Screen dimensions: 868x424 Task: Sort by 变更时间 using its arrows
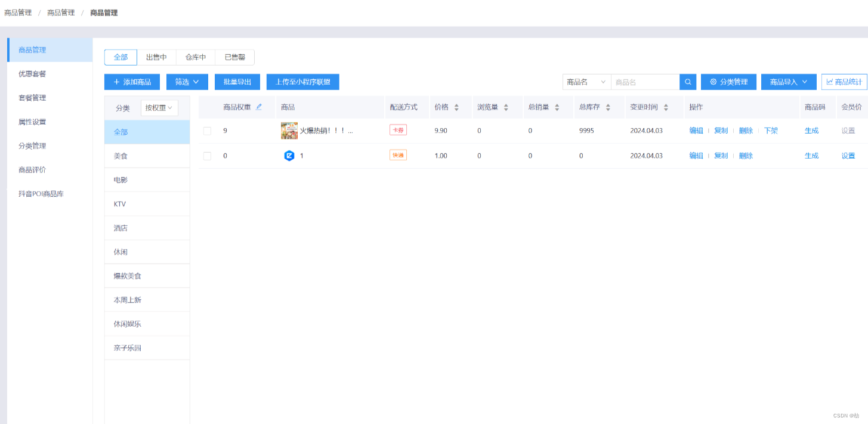pyautogui.click(x=666, y=107)
